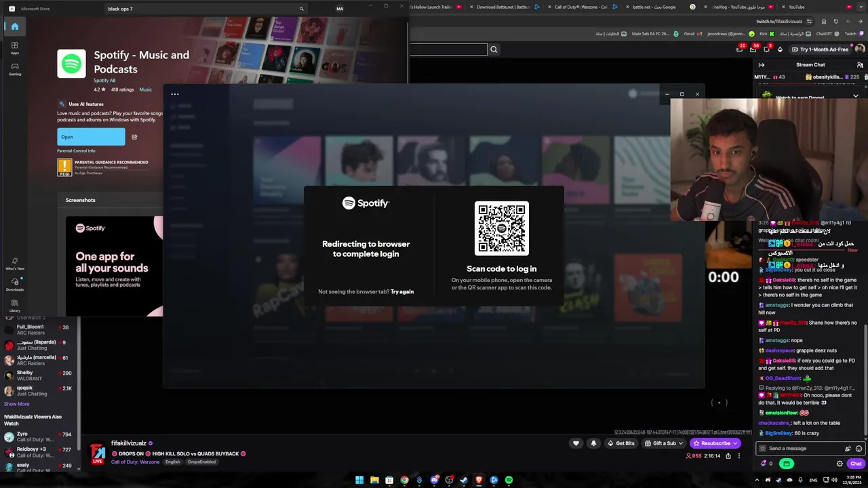Click Windows Start button on taskbar
The height and width of the screenshot is (488, 868).
(x=359, y=480)
